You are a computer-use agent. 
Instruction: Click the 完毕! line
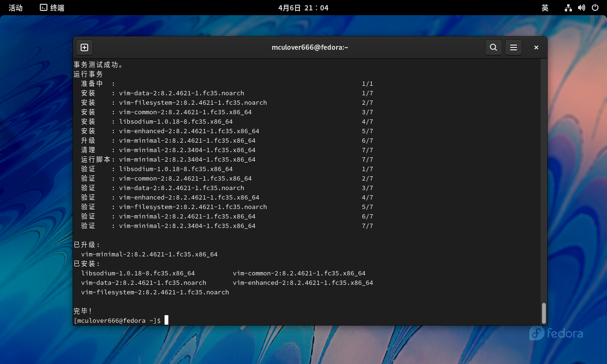(x=83, y=311)
